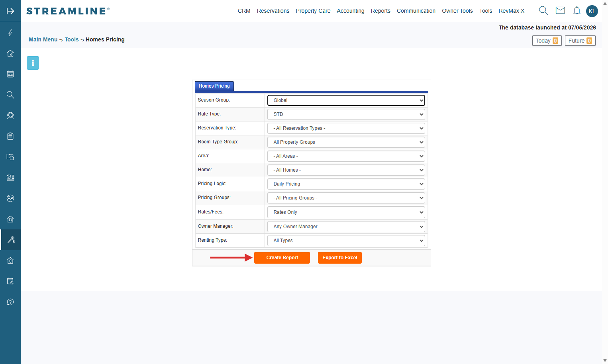Open the calendar with moon sidebar icon

(10, 281)
